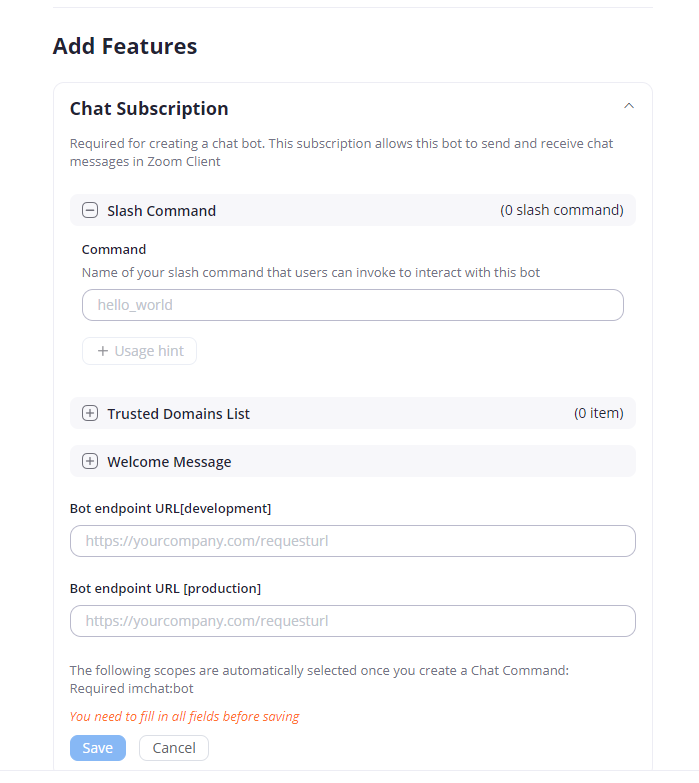Click the Chat Subscription heading
Screen dimensions: 699x783
pyautogui.click(x=149, y=108)
